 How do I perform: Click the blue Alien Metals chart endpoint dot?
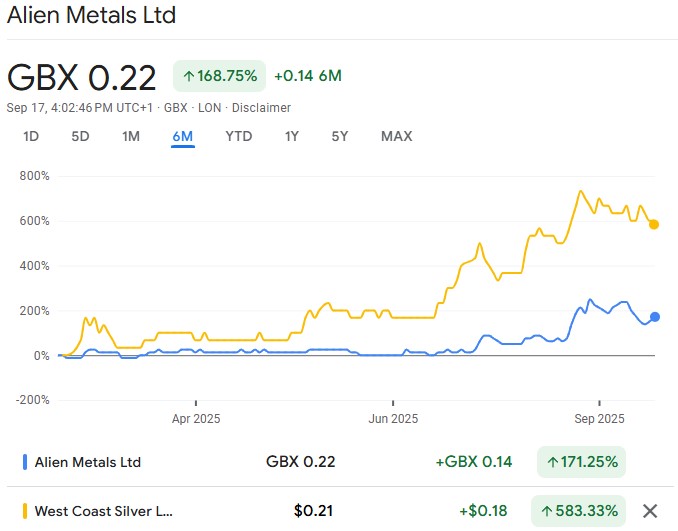click(x=655, y=317)
